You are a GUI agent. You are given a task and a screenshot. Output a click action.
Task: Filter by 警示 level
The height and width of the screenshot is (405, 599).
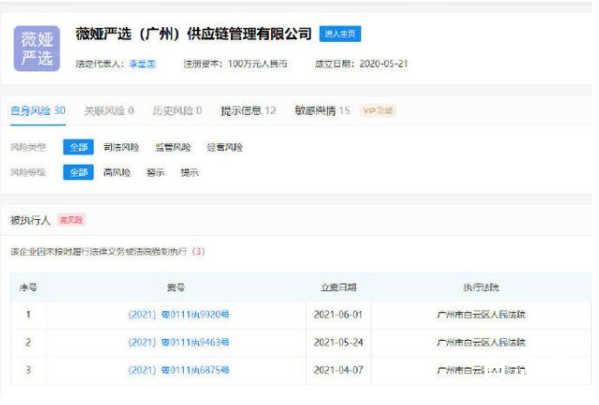pyautogui.click(x=155, y=172)
